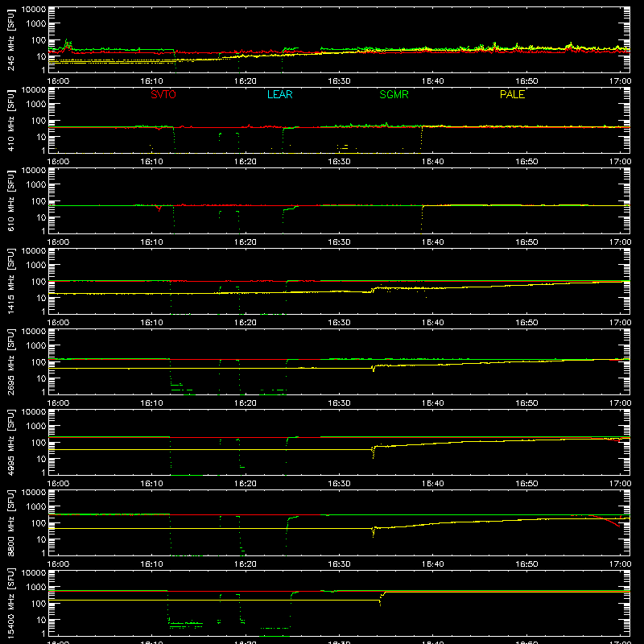Select the 8800 MHz [SFU] axis label
The height and width of the screenshot is (644, 644).
coord(10,523)
